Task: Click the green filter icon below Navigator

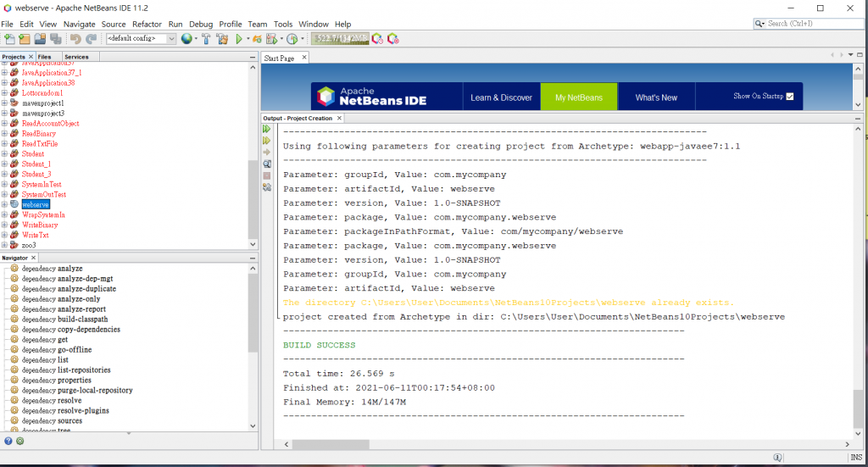Action: [x=20, y=441]
